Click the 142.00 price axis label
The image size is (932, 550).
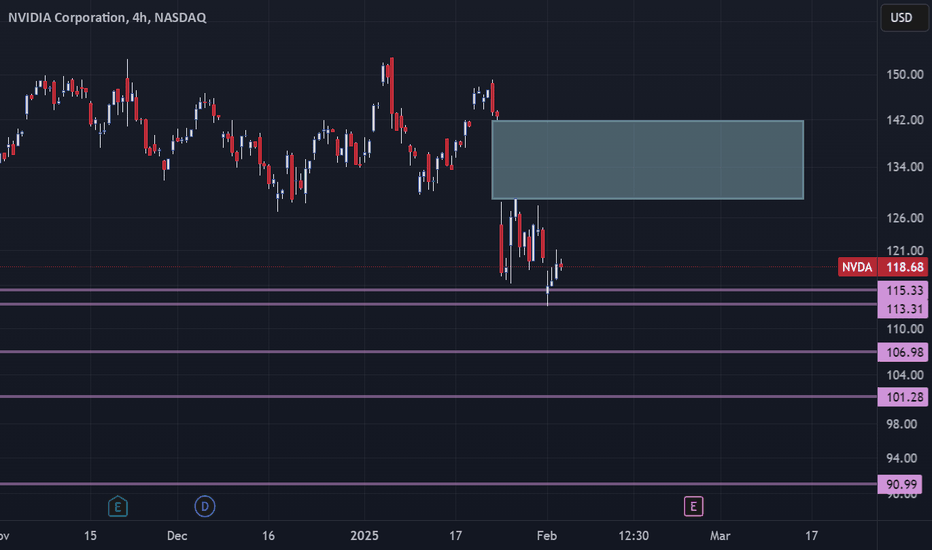[x=905, y=120]
